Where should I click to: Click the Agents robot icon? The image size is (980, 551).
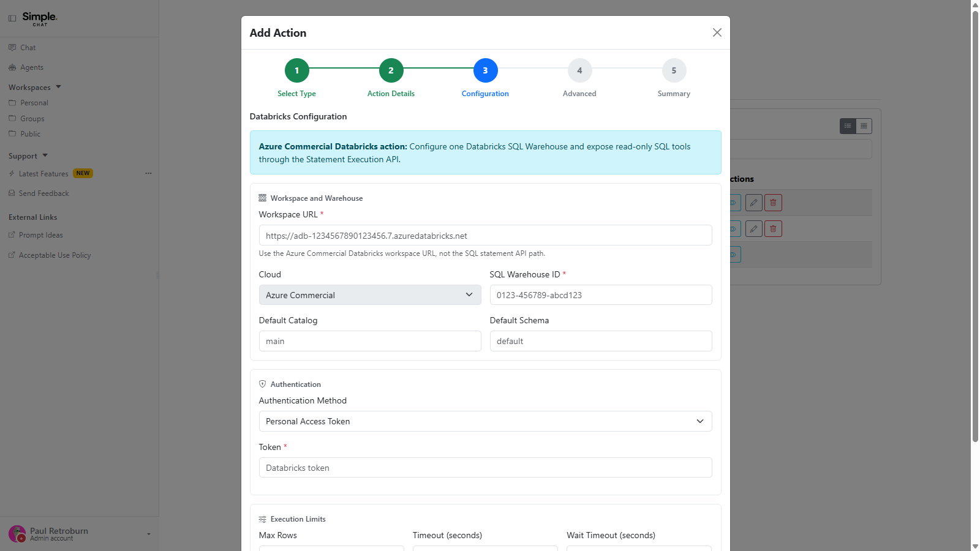click(x=12, y=67)
